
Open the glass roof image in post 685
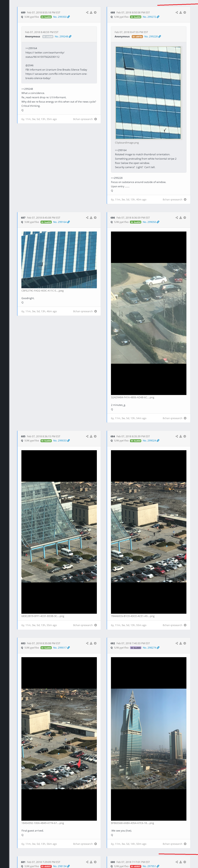59,532
